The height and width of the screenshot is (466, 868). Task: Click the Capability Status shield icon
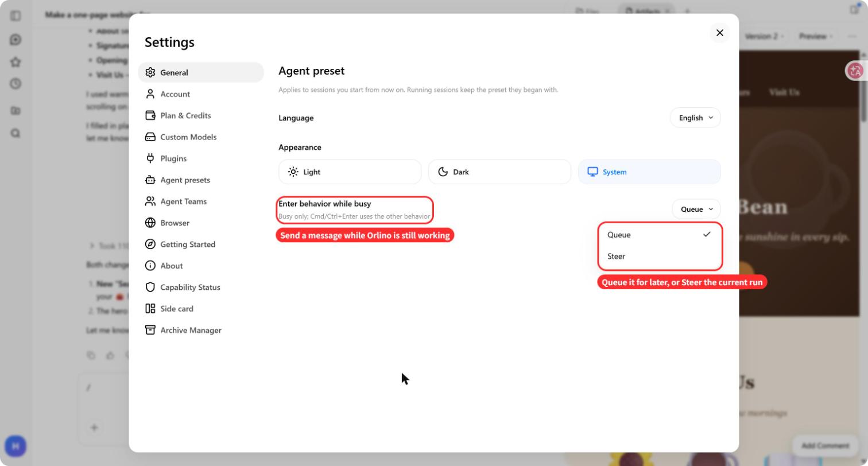(x=150, y=287)
